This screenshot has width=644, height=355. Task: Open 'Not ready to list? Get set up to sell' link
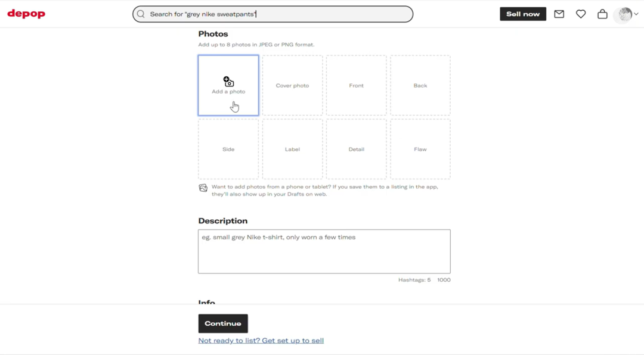[x=261, y=340]
